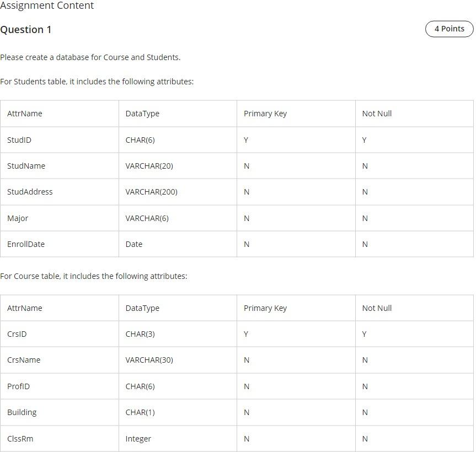Click the StudAddress attribute cell
476x452 pixels.
coord(60,192)
